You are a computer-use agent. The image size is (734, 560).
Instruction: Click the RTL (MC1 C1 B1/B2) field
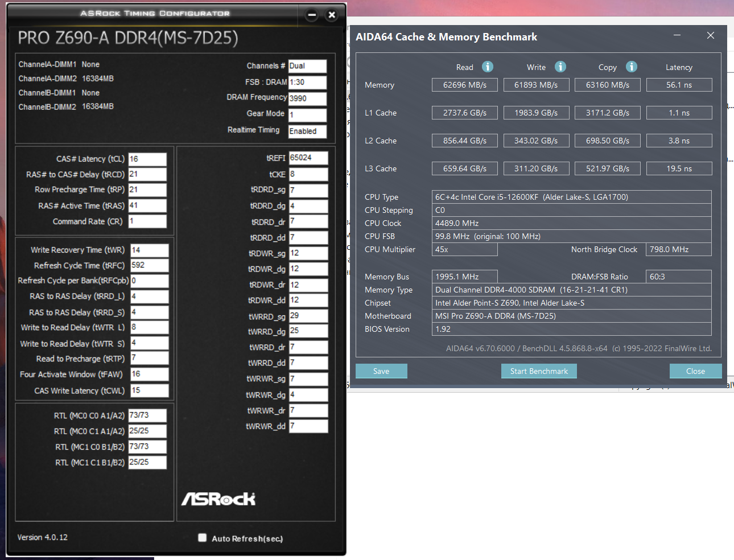147,462
